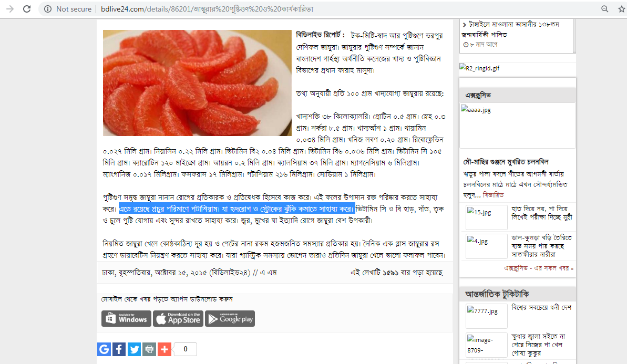This screenshot has height=364, width=627.
Task: Open more sharing options plus icon
Action: 165,349
